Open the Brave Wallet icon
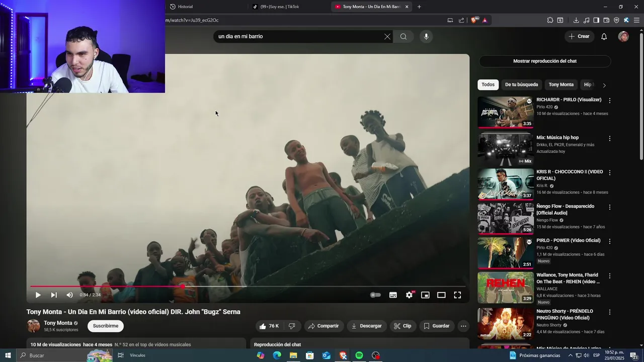The height and width of the screenshot is (362, 644). coord(606,20)
